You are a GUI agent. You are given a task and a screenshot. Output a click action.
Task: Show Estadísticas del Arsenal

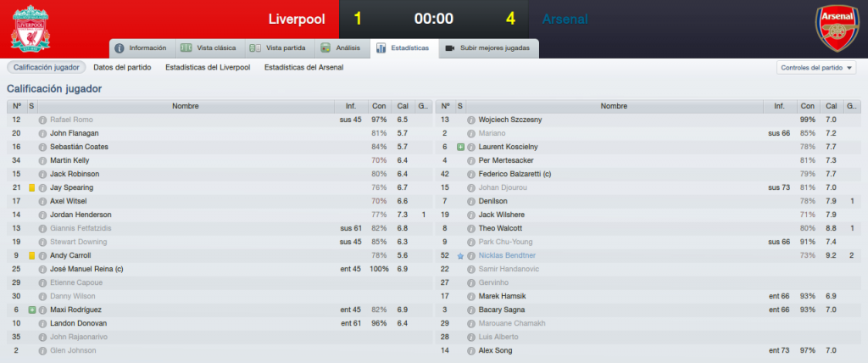click(x=304, y=68)
